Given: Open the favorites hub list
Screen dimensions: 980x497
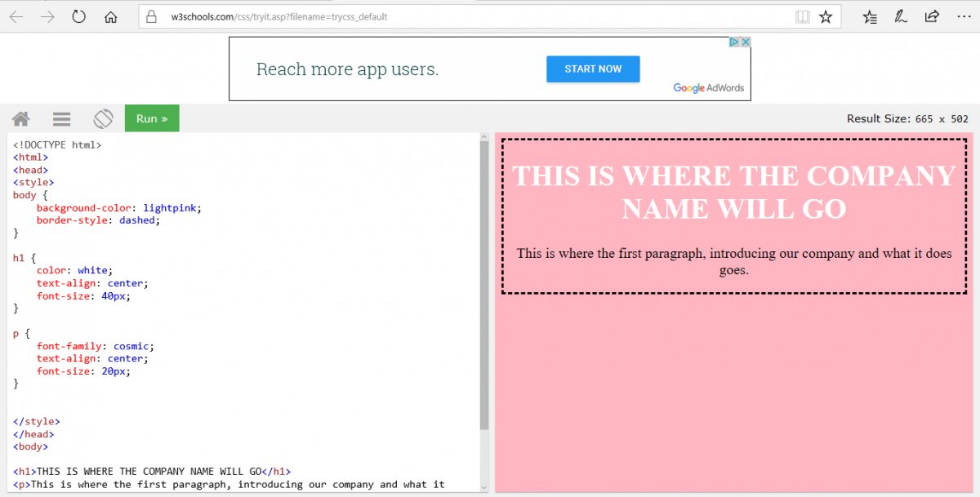Looking at the screenshot, I should 870,16.
